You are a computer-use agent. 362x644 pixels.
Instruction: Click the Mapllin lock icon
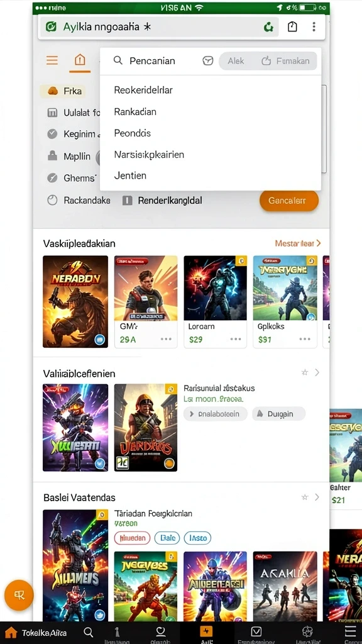pos(52,155)
